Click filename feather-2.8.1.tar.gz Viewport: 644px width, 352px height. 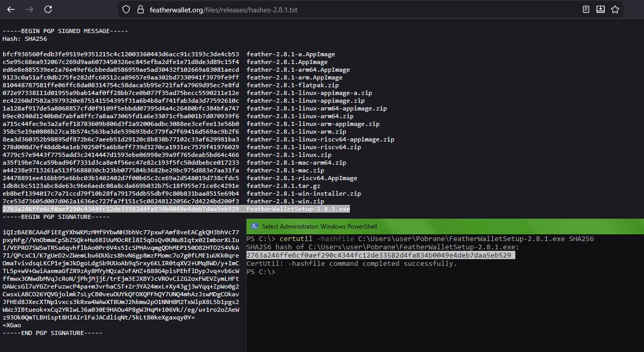click(283, 186)
